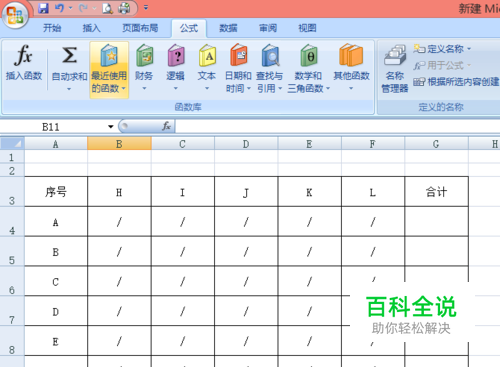
Task: Click the formula bar fx insert function icon
Action: [166, 126]
